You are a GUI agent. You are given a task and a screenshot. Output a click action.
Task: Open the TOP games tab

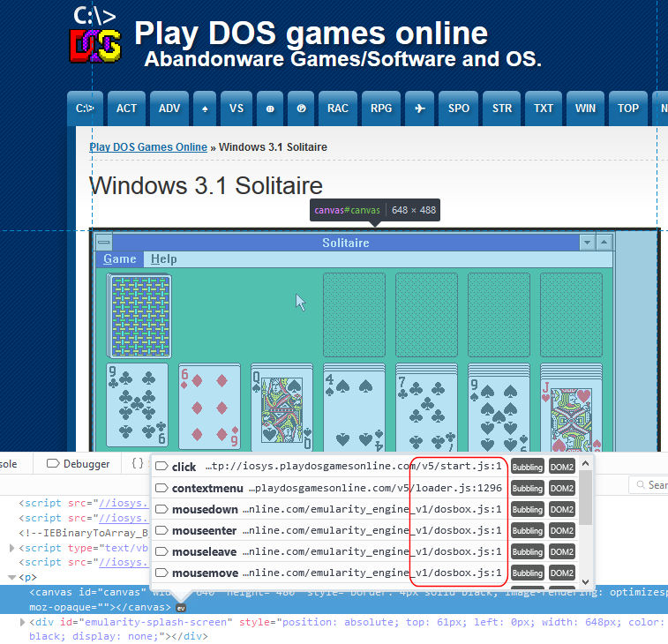coord(628,109)
